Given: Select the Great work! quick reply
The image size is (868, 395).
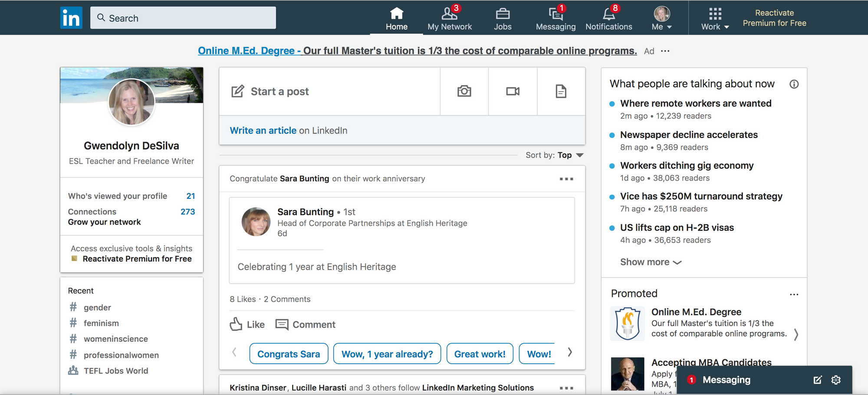Looking at the screenshot, I should tap(480, 354).
